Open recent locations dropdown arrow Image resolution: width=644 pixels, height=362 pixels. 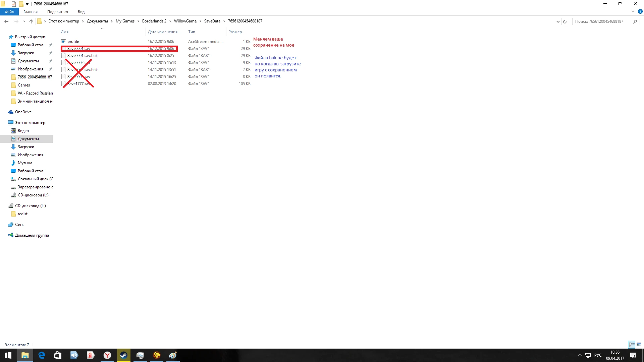click(24, 21)
